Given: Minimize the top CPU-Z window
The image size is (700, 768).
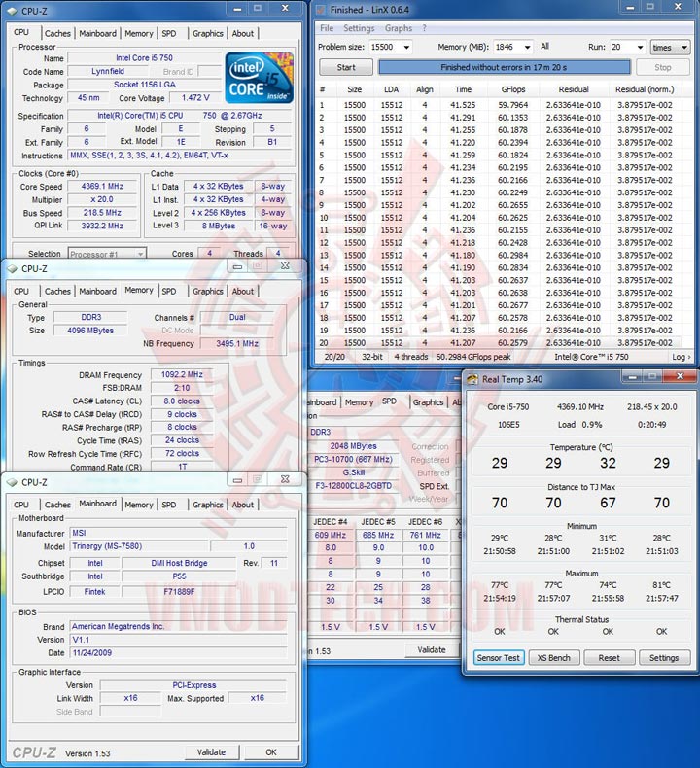Looking at the screenshot, I should click(238, 9).
